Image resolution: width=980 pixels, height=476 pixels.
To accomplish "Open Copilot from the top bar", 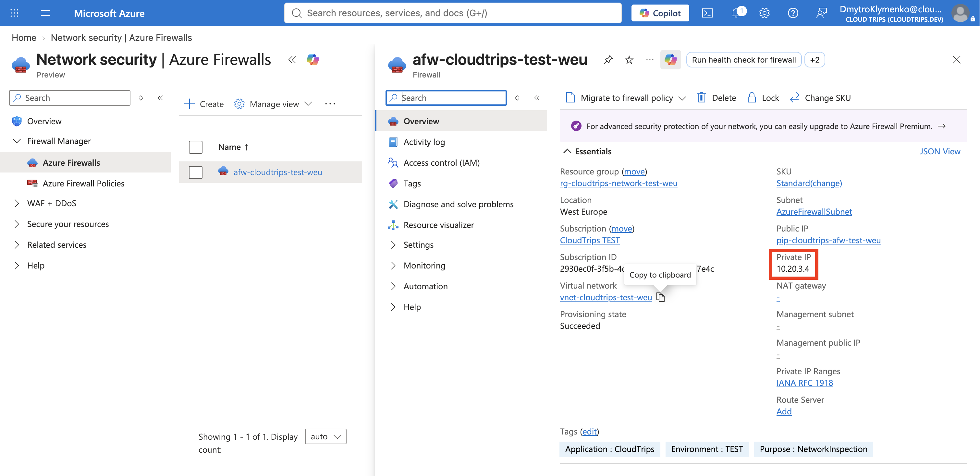I will 660,13.
